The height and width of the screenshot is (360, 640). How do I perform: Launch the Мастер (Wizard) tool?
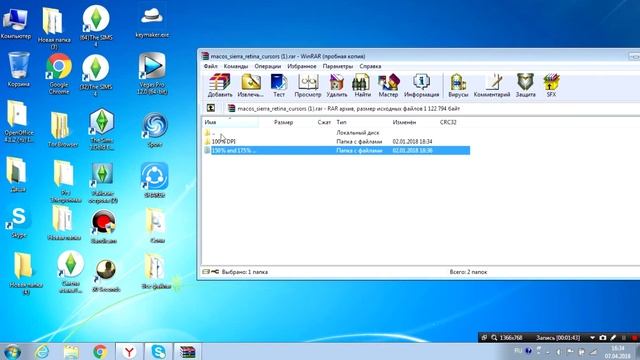pos(388,85)
